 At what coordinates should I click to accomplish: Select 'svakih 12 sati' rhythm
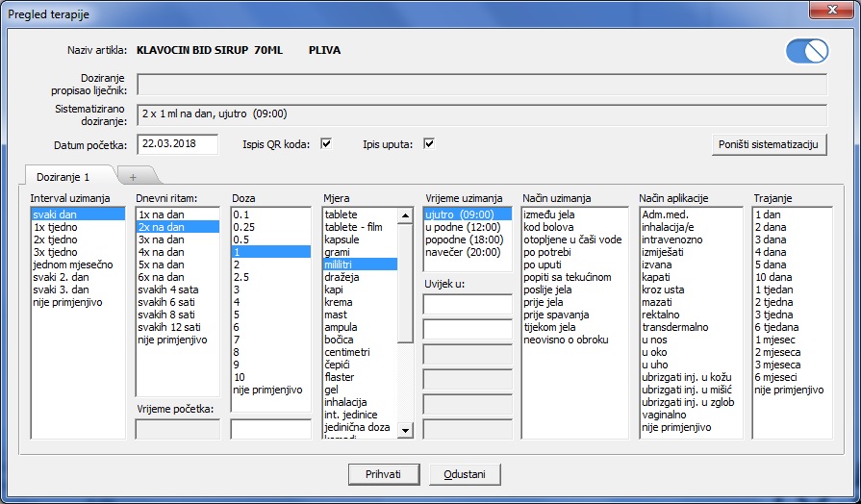178,328
